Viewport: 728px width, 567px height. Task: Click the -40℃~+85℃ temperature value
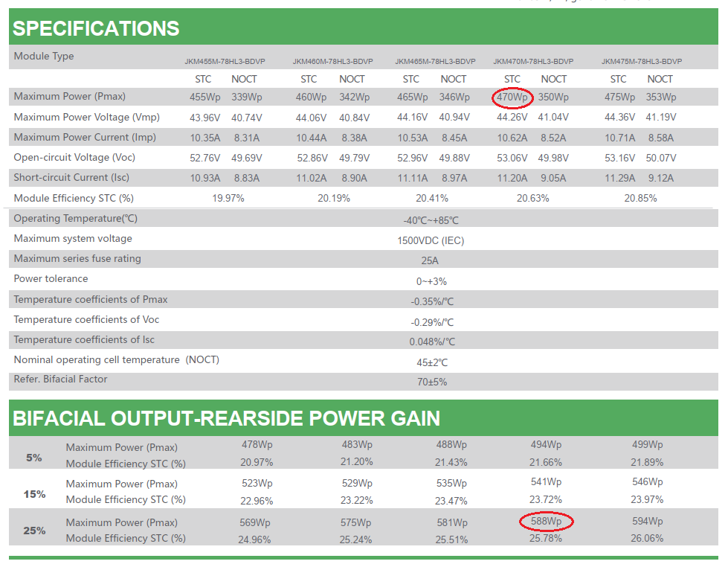point(431,220)
